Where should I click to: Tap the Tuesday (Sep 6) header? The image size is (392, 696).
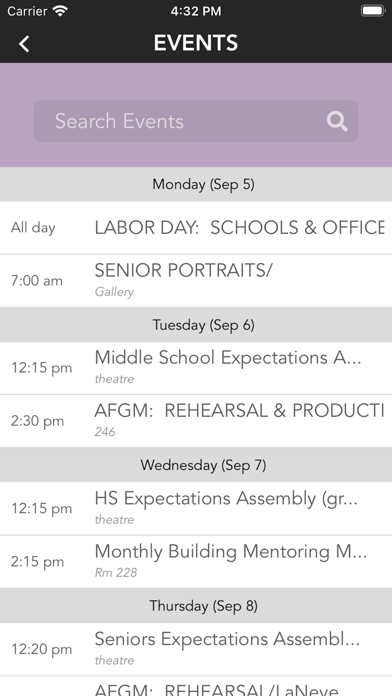196,325
